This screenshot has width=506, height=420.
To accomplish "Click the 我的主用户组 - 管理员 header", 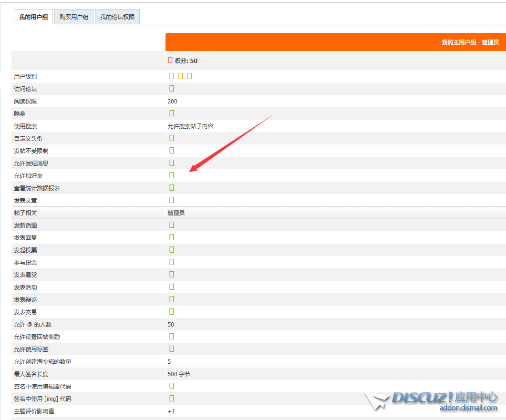I will [470, 42].
